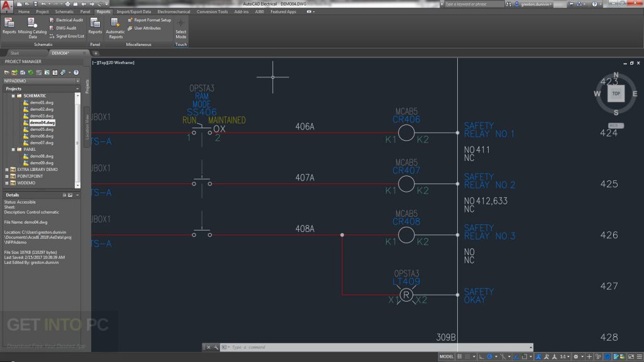Viewport: 644px width, 362px height.
Task: Expand WDDEMO project
Action: 6,183
